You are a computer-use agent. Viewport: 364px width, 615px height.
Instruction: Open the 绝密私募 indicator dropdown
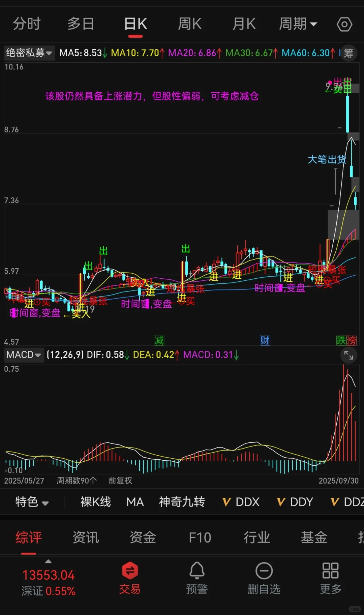29,53
